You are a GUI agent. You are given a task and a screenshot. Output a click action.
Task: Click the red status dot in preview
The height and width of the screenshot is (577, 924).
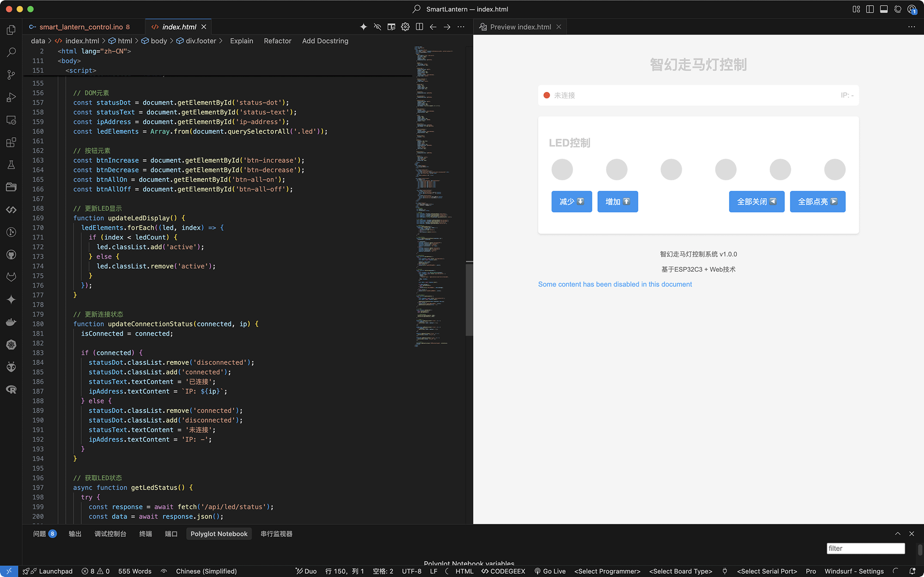pos(547,95)
